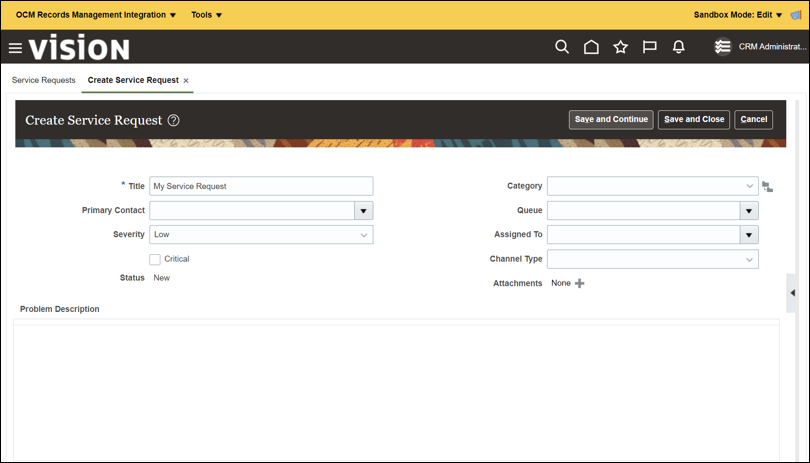Expand the Category dropdown
This screenshot has height=463, width=810.
750,186
